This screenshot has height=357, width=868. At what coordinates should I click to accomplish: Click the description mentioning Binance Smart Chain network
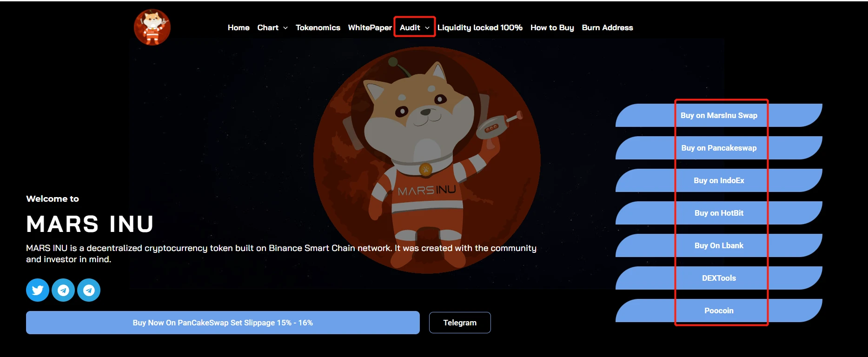(281, 253)
